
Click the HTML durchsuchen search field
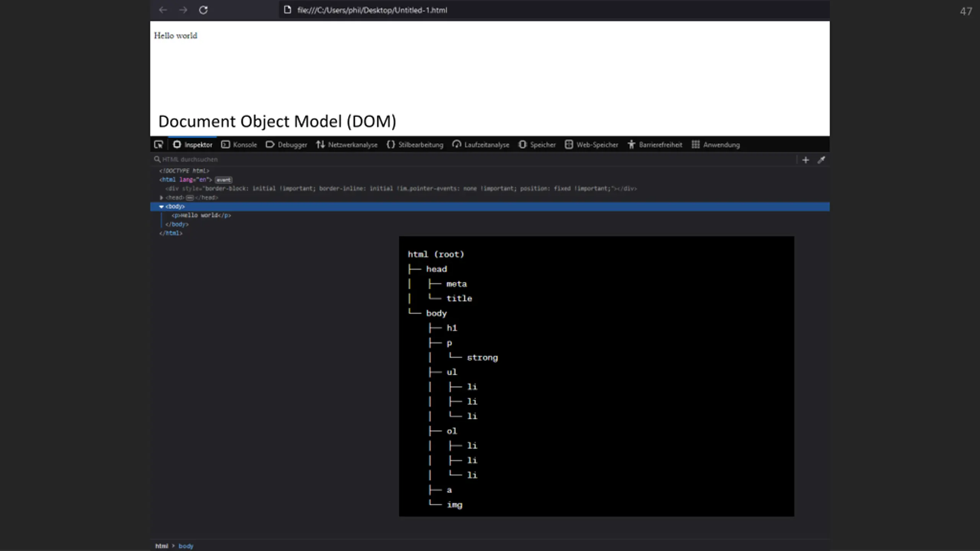click(475, 159)
